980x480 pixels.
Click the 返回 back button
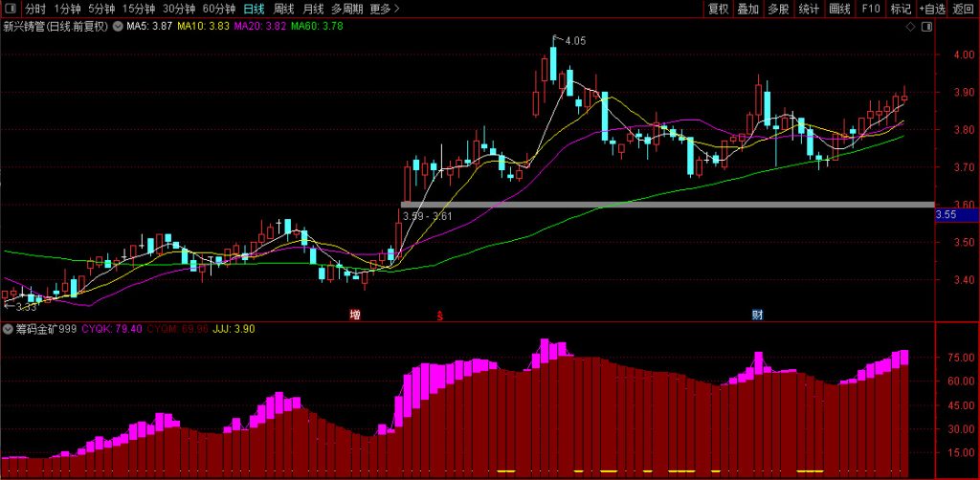tap(963, 9)
